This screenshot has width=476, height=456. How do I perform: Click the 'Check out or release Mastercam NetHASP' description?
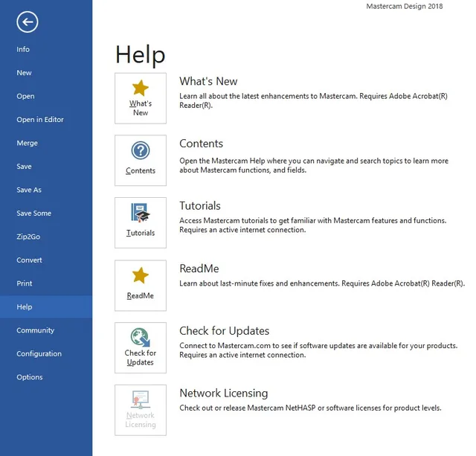pos(310,408)
